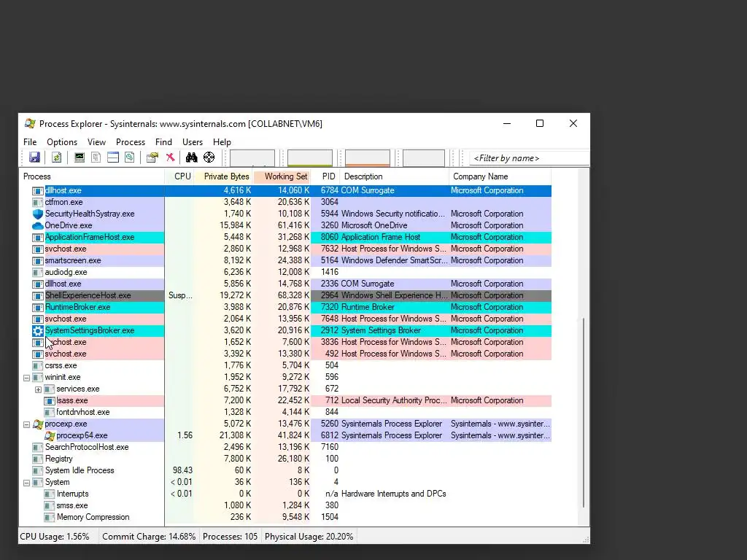Screen dimensions: 747x560
Task: Click the Refresh Now toolbar icon
Action: pyautogui.click(x=56, y=157)
